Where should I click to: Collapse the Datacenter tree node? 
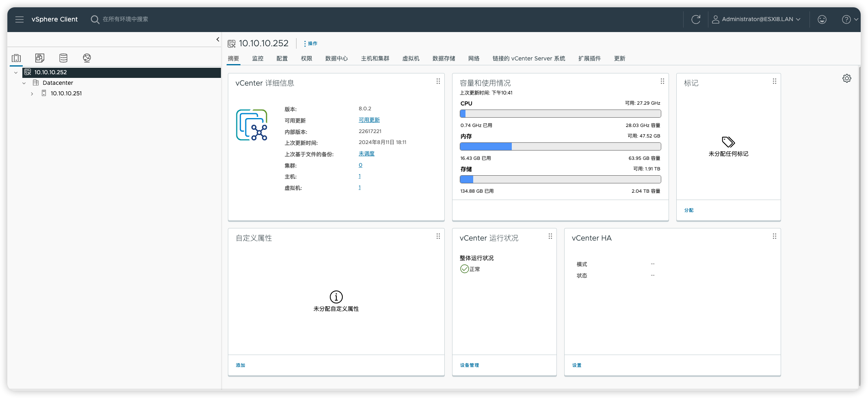pos(24,83)
